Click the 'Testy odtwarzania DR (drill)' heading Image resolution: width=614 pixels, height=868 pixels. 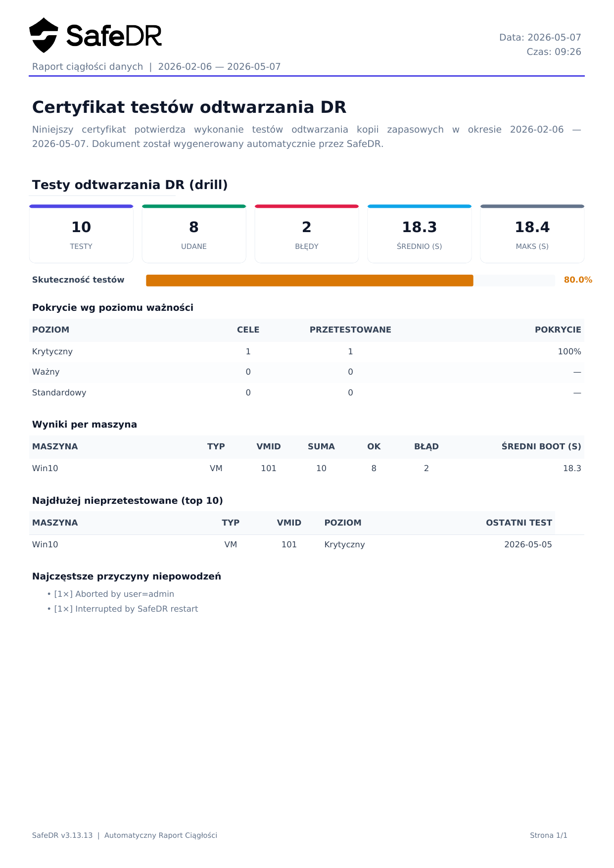point(130,185)
